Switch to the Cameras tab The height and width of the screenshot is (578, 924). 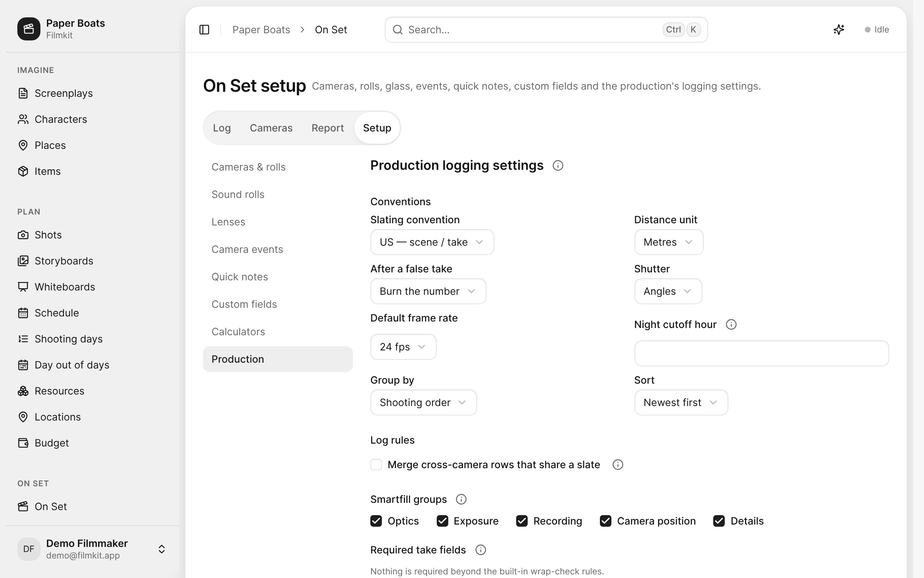[271, 128]
